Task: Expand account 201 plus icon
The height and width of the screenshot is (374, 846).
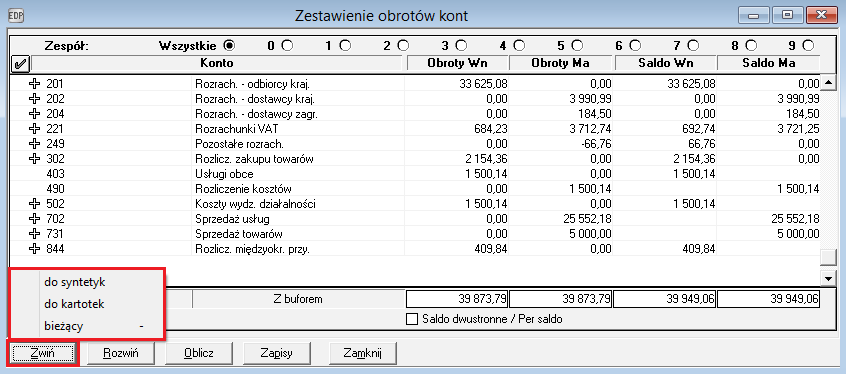Action: [x=35, y=84]
